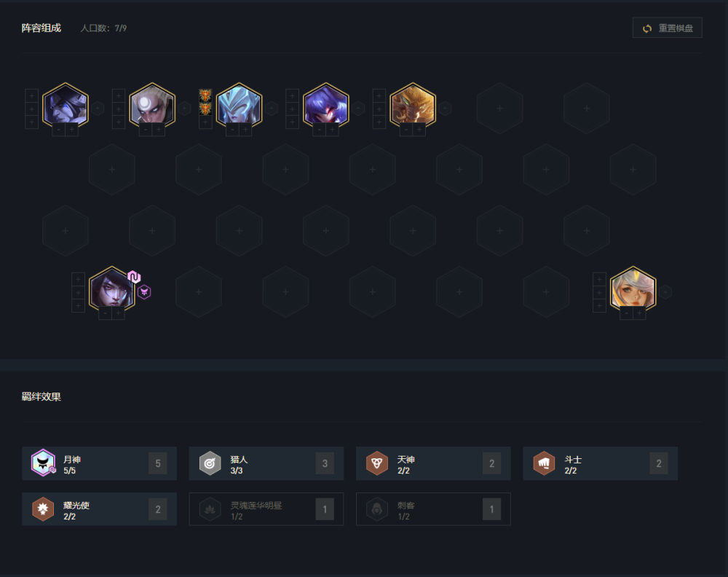Increase star level of blue-helmet champion
728x577 pixels.
pos(245,130)
